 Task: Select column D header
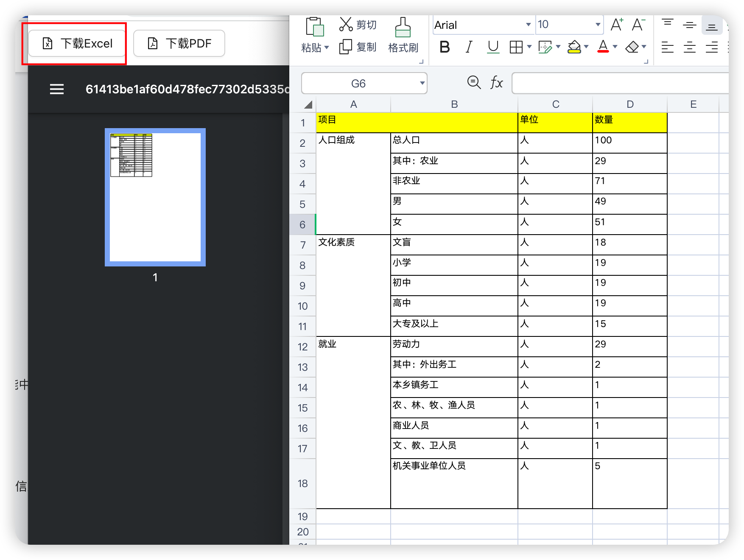click(630, 104)
